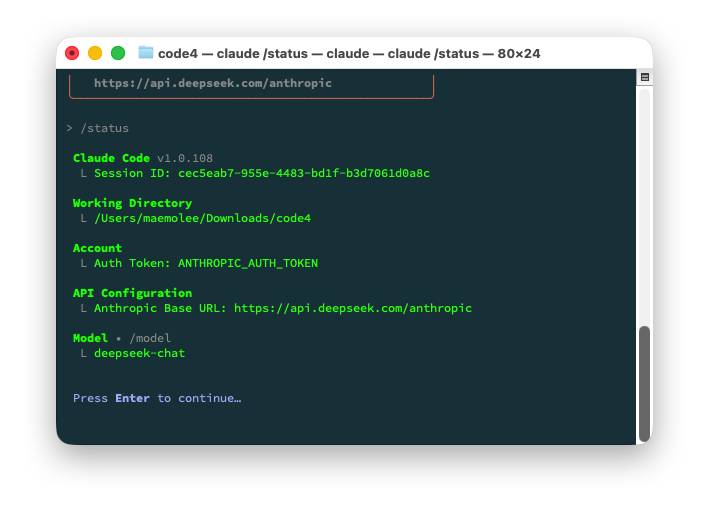The image size is (709, 520).
Task: Click the 'Model' heading
Action: coord(90,338)
